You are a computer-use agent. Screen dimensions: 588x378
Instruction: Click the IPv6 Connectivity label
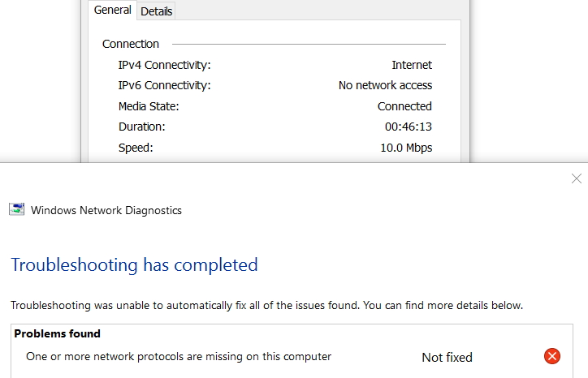click(x=165, y=85)
